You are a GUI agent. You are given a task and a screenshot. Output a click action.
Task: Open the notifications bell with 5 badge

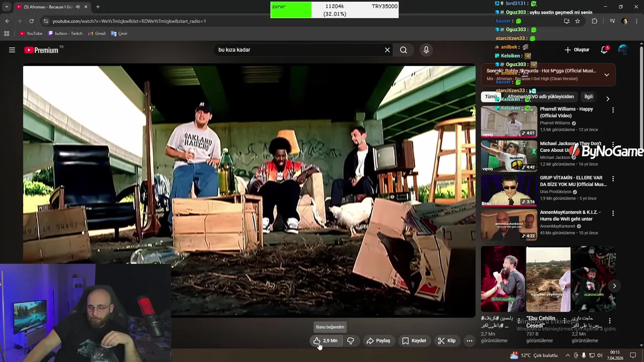(x=604, y=50)
